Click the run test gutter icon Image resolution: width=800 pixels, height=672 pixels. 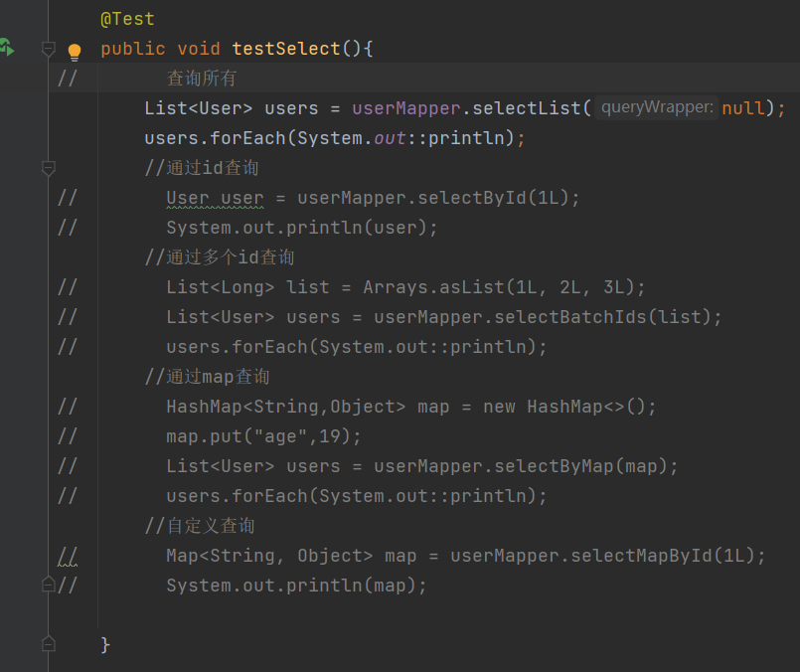tap(6, 48)
